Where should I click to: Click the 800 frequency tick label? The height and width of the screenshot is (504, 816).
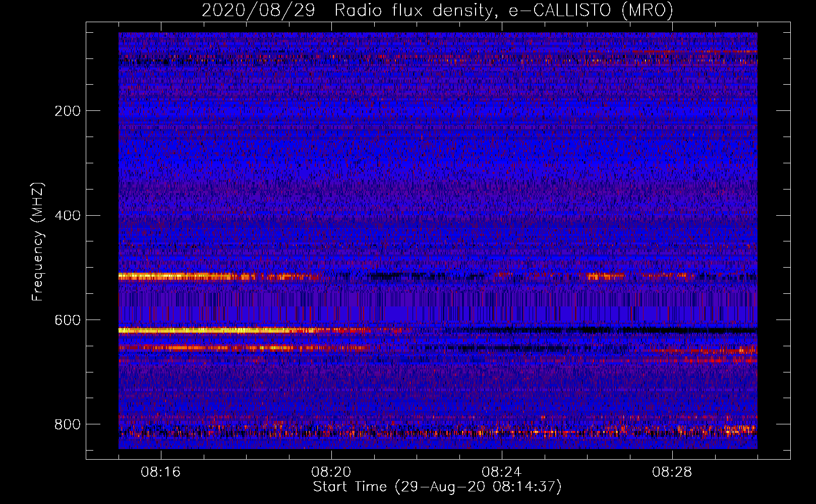(68, 424)
